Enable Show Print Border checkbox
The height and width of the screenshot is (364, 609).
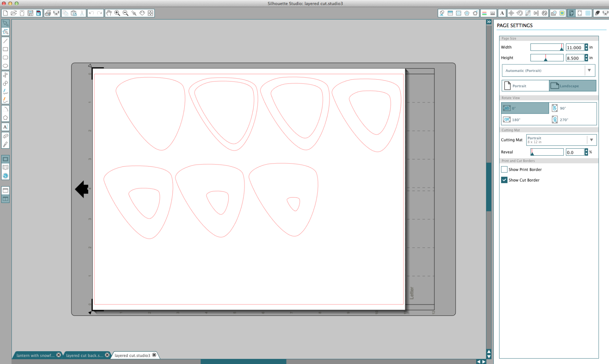tap(504, 170)
